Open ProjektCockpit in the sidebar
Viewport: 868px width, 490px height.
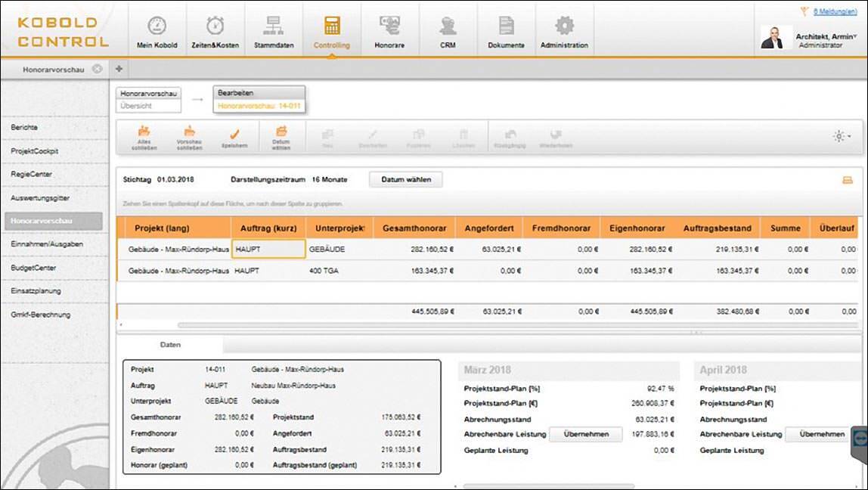34,150
